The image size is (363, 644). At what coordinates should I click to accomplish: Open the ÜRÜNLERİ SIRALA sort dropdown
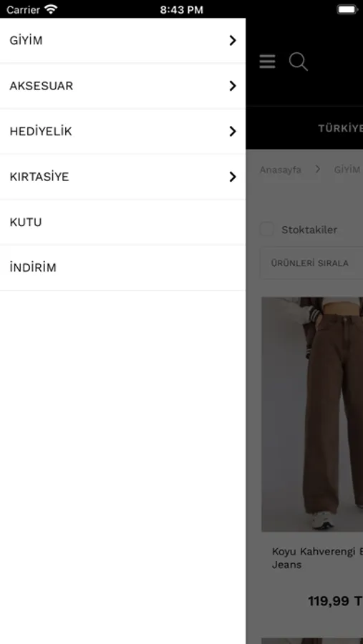(311, 263)
